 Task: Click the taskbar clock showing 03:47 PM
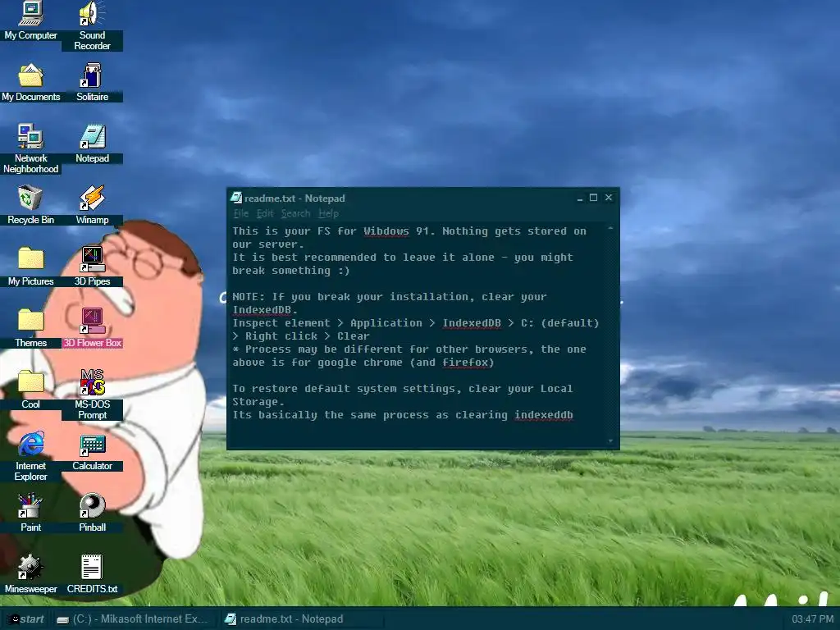click(813, 619)
